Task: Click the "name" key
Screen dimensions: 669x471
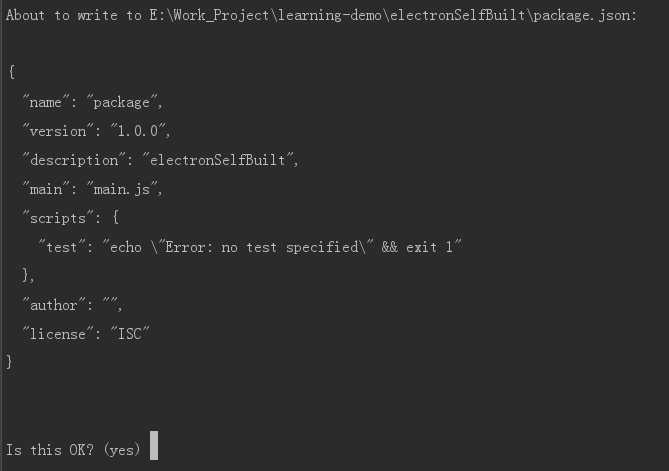Action: (50, 102)
